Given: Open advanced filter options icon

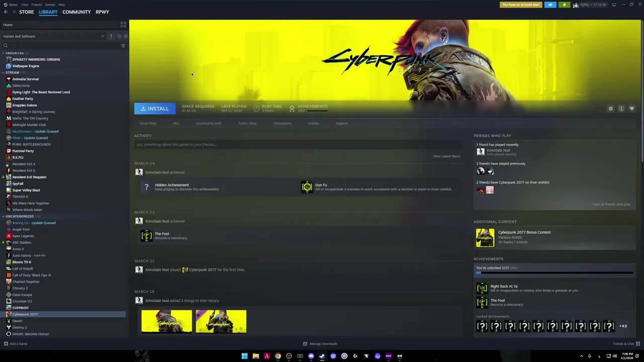Looking at the screenshot, I should (123, 46).
